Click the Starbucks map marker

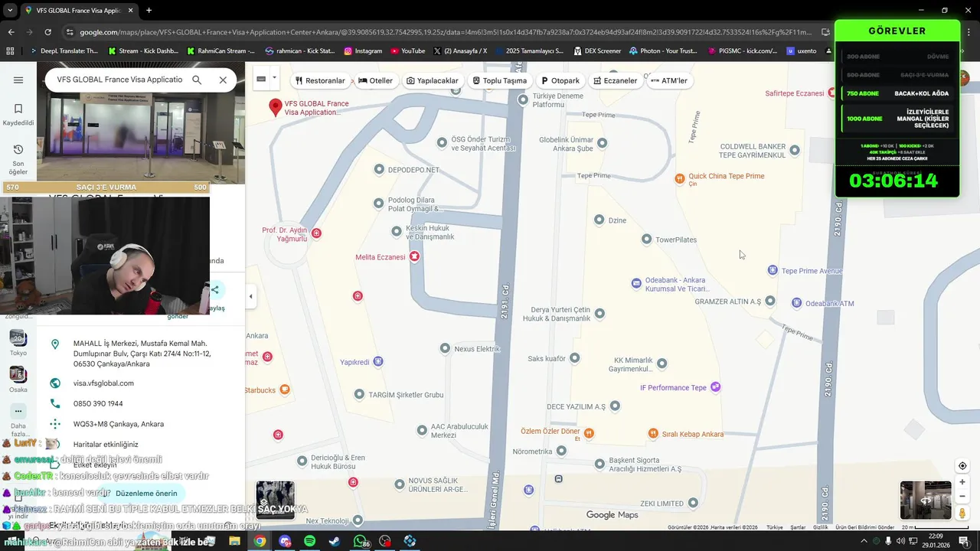pos(284,390)
